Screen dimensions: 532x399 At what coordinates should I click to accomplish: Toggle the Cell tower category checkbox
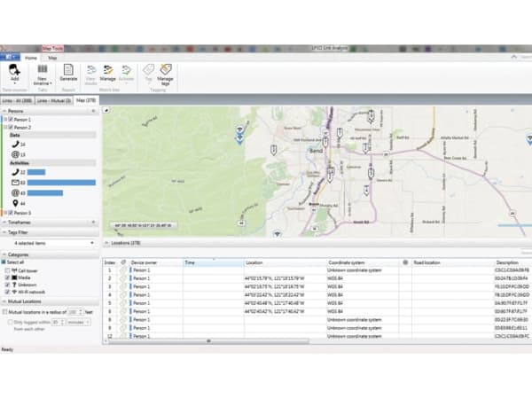(x=9, y=269)
